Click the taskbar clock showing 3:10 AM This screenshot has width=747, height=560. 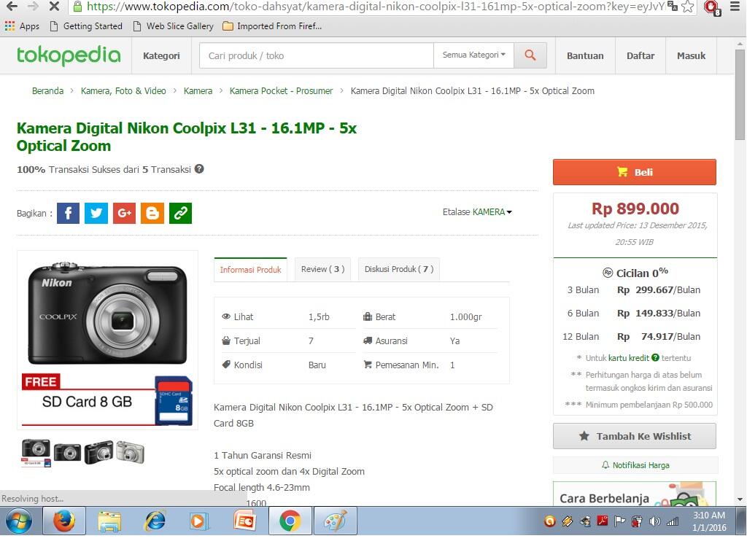click(709, 521)
